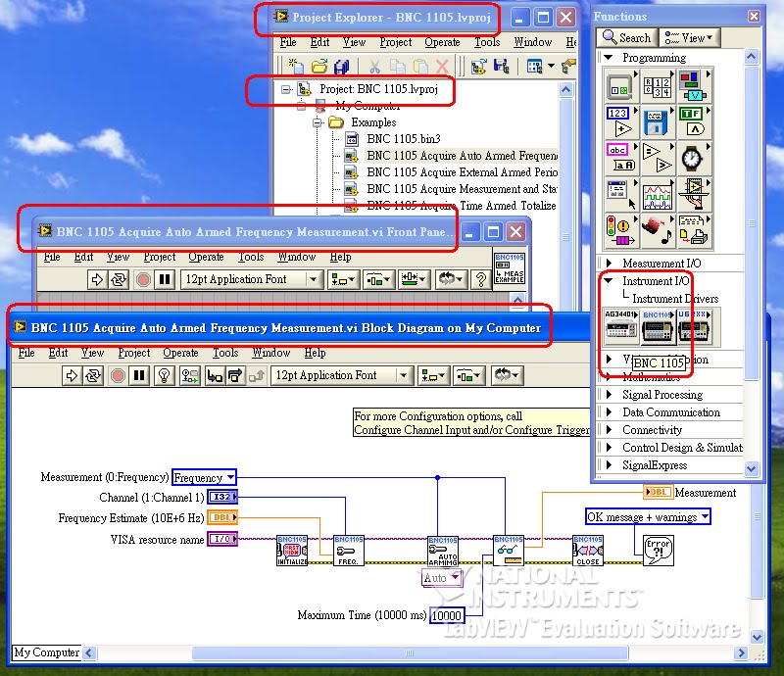Screen dimensions: 784x676
Task: Open Reorder dropdown in Block Diagram toolbar
Action: coord(507,375)
